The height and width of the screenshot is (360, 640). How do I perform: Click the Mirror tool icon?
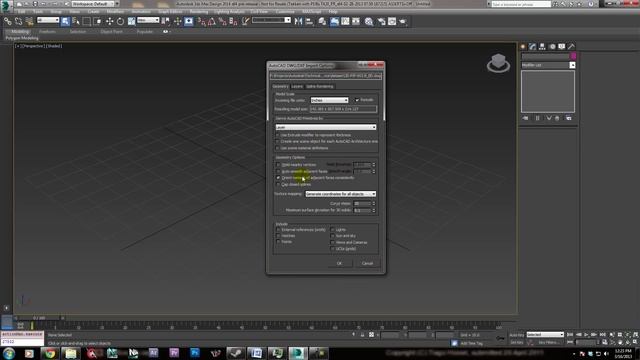click(298, 21)
